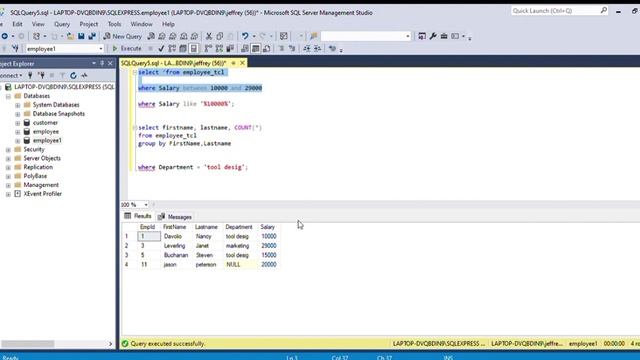Click the Quick Launch search magnifier icon
This screenshot has height=360, width=640.
coord(604,11)
